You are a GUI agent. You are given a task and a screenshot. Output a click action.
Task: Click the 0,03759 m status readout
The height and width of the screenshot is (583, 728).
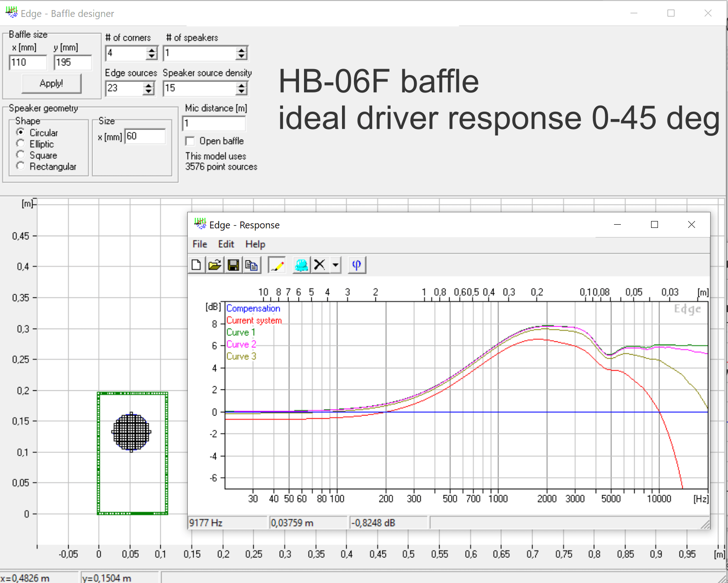pyautogui.click(x=308, y=523)
